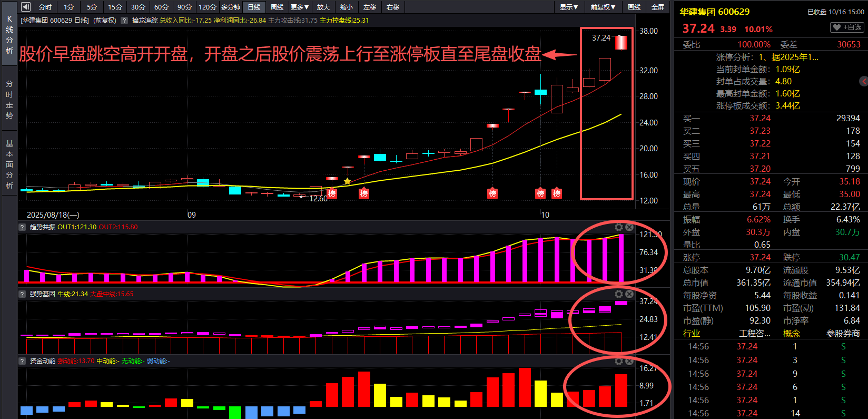868x419 pixels.
Task: Click the [华建集团 600629 日线] chart label
Action: pos(55,21)
